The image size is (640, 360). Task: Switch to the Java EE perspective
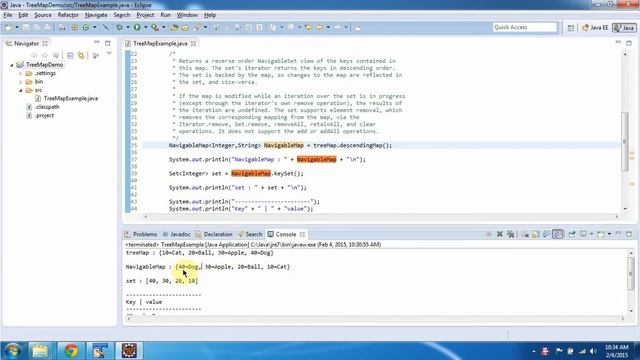coord(595,28)
